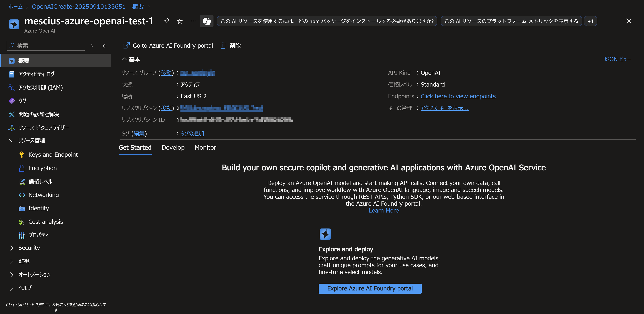Open アクセス キーを表示 link
Viewport: 644px width, 314px height.
click(444, 108)
